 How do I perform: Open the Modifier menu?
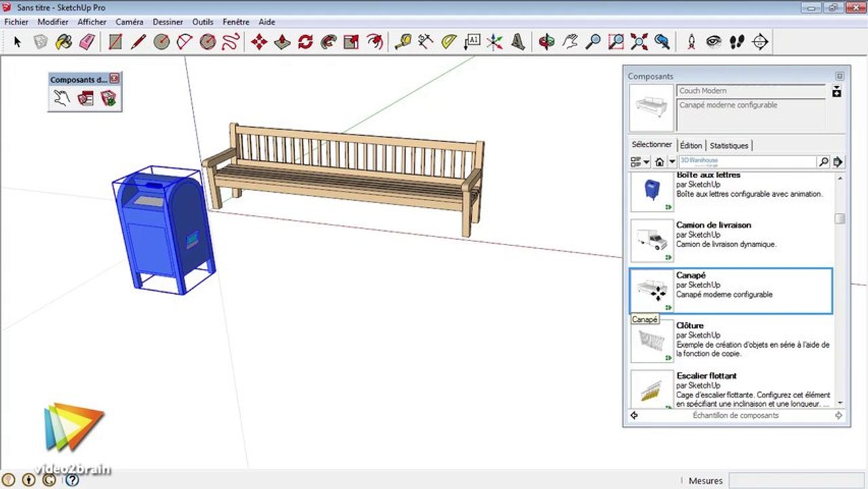(53, 22)
